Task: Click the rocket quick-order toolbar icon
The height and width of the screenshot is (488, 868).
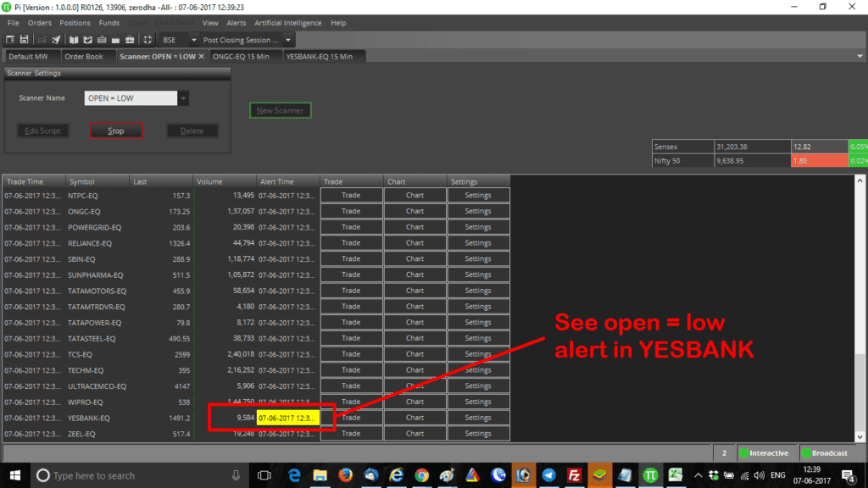Action: point(56,39)
